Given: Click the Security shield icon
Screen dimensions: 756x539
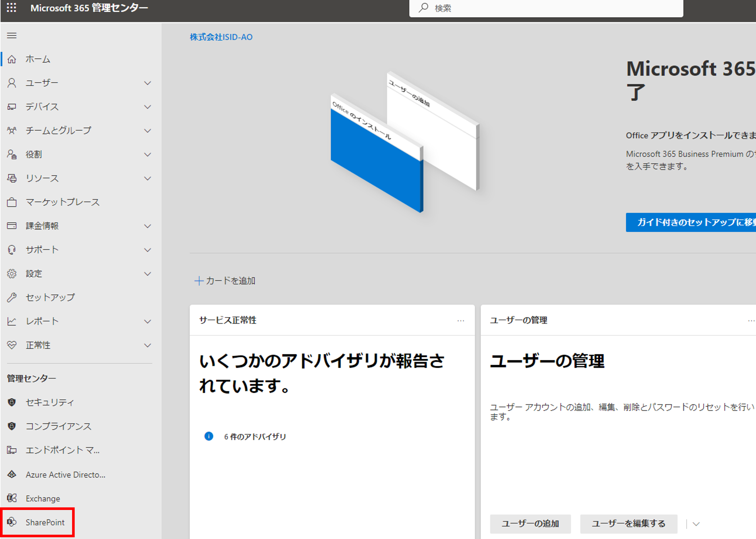Looking at the screenshot, I should [11, 402].
